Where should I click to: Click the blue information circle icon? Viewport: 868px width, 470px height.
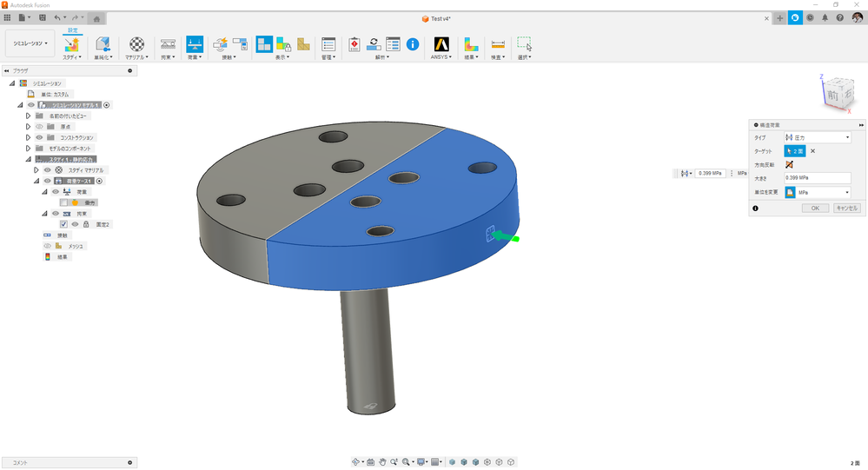tap(413, 44)
